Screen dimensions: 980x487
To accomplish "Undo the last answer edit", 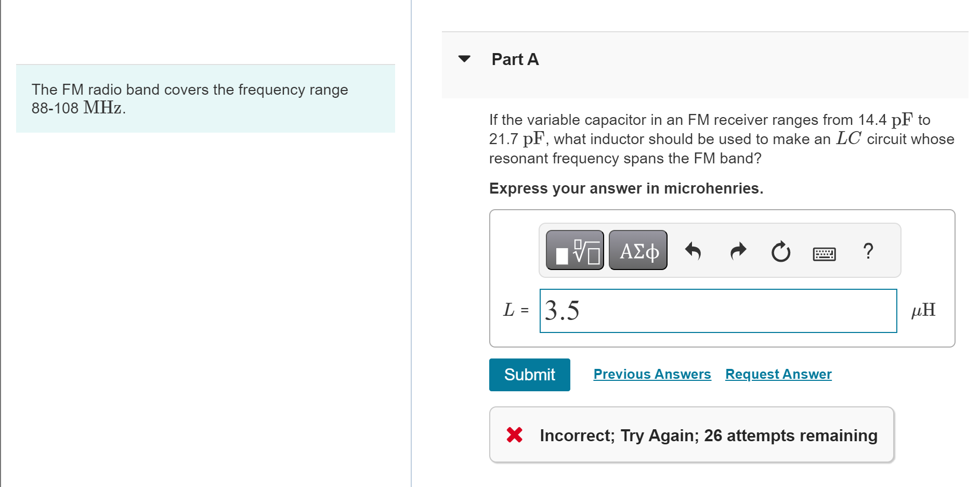I will [694, 251].
